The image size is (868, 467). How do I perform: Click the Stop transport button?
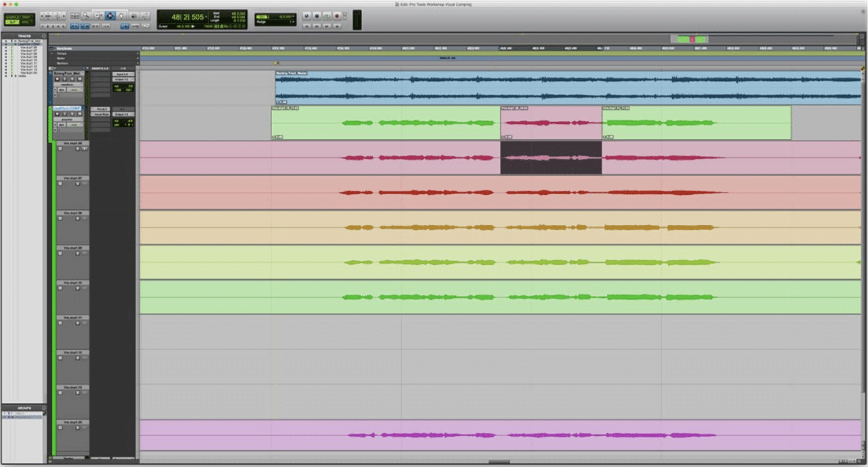coord(317,16)
